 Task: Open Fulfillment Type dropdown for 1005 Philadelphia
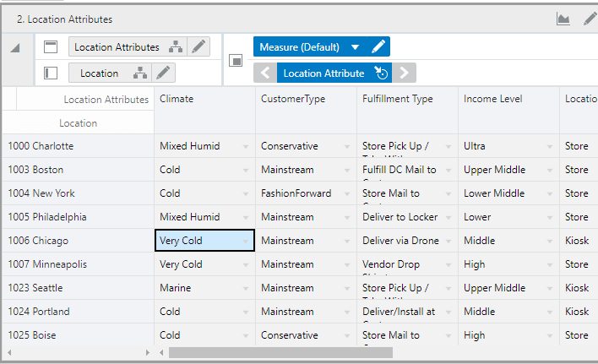click(448, 217)
